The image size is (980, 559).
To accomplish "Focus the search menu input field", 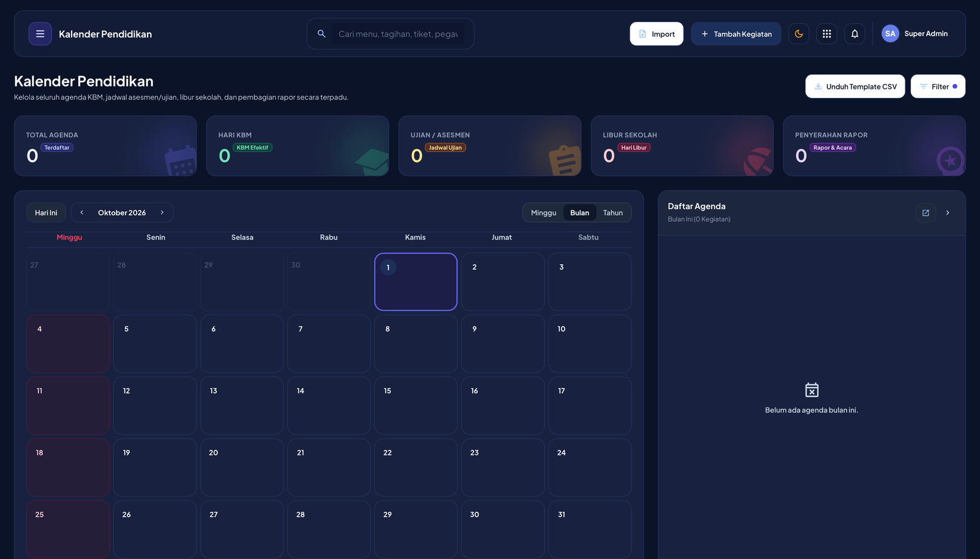I will [x=398, y=34].
